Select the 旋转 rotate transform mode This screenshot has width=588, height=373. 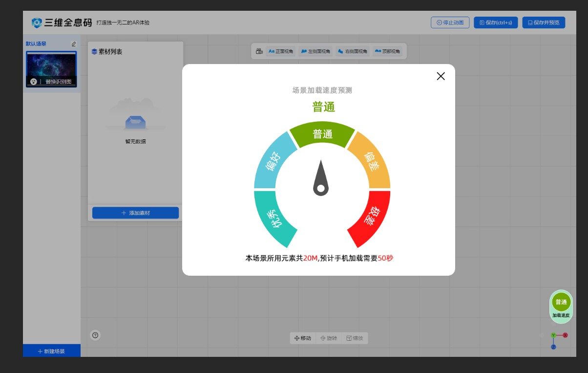click(329, 338)
